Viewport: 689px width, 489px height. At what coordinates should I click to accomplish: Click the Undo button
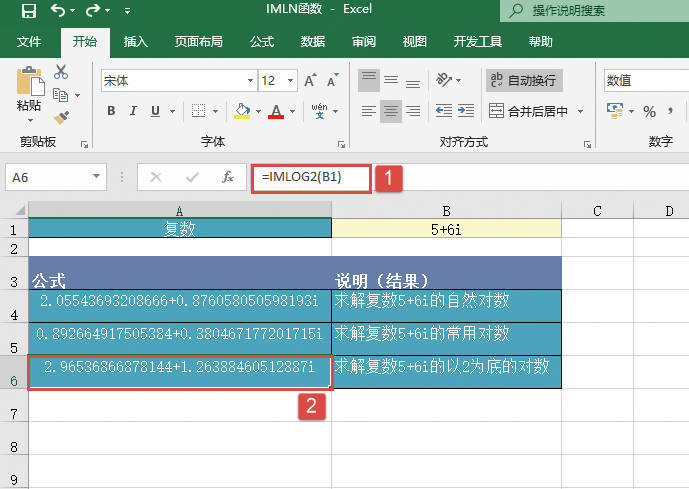click(57, 11)
